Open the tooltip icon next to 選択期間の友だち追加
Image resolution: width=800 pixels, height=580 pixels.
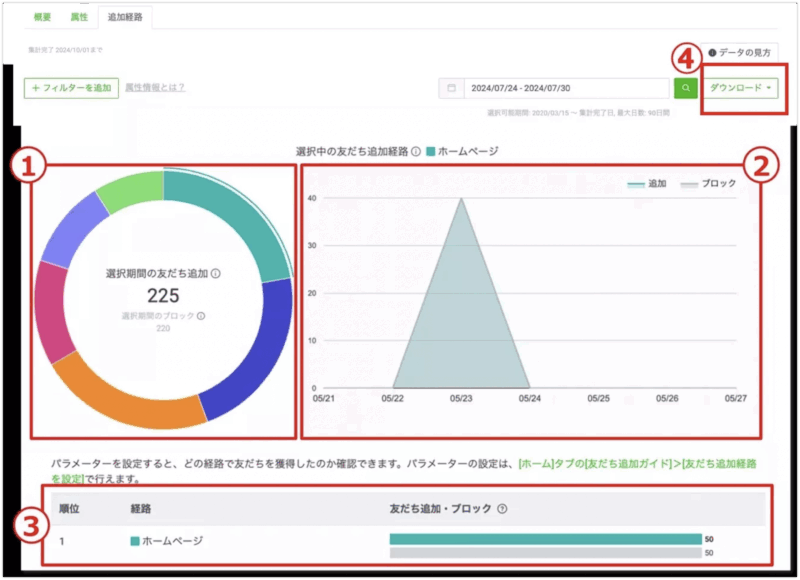[x=216, y=274]
